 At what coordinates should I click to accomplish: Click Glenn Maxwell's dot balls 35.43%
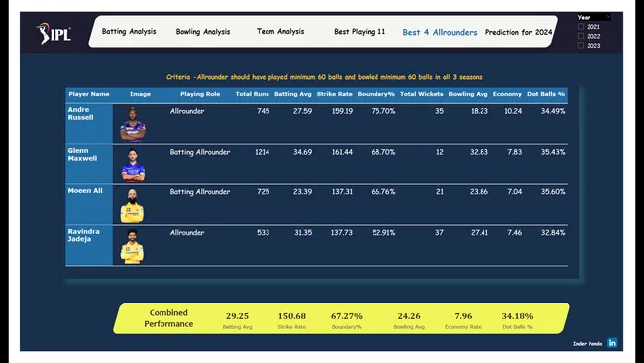point(553,152)
